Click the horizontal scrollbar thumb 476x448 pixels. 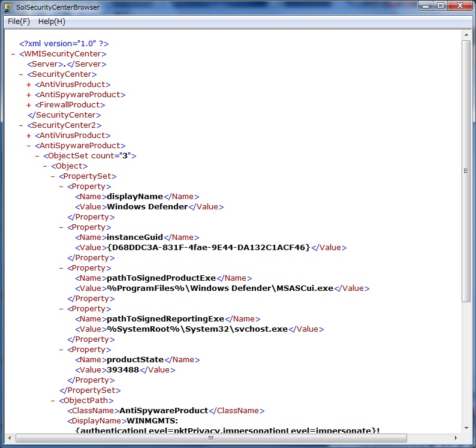[x=211, y=438]
